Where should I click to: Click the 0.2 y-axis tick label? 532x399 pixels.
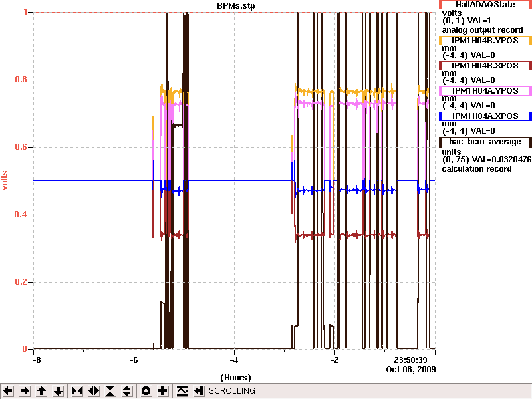click(21, 282)
